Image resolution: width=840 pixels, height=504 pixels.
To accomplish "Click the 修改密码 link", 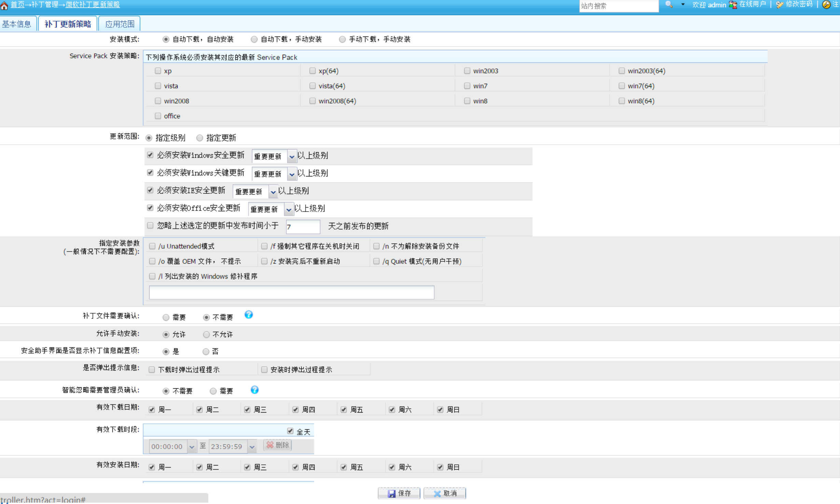I will point(799,4).
